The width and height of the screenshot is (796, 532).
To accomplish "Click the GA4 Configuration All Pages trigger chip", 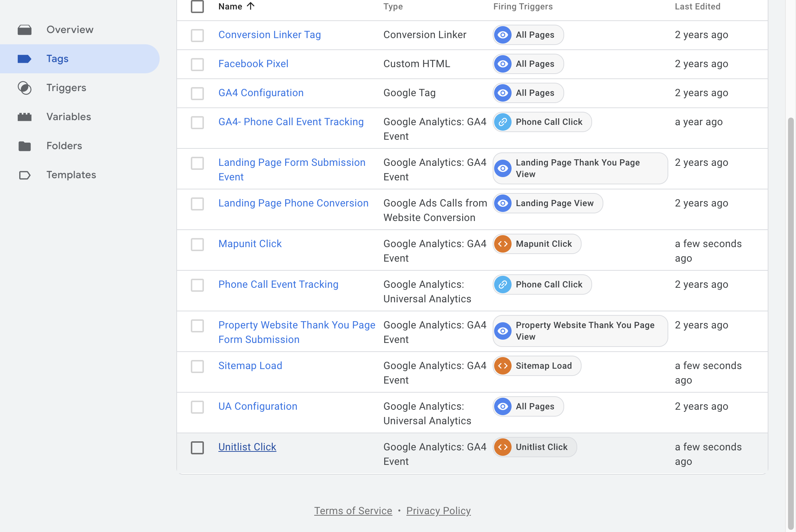I will point(528,93).
